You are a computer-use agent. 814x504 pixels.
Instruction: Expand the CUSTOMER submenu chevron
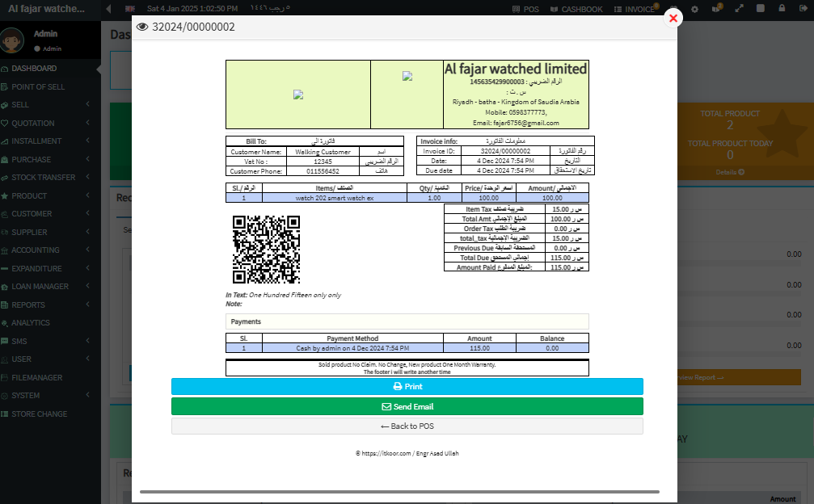(88, 213)
